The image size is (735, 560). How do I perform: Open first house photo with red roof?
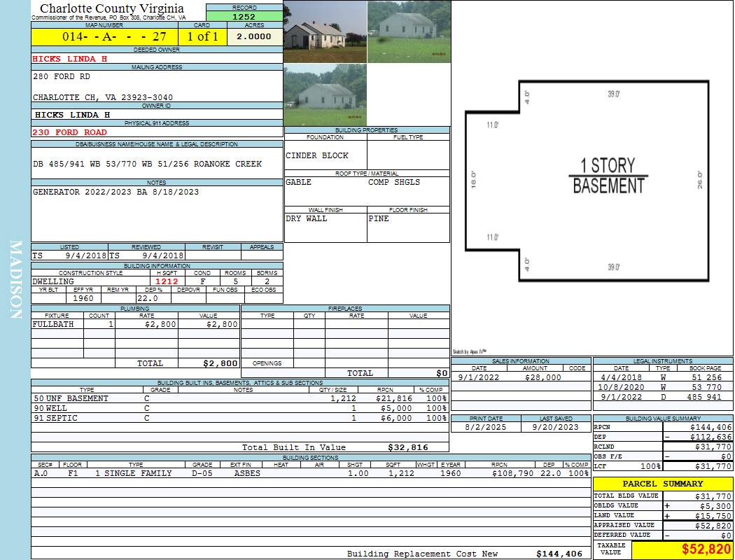[x=325, y=32]
